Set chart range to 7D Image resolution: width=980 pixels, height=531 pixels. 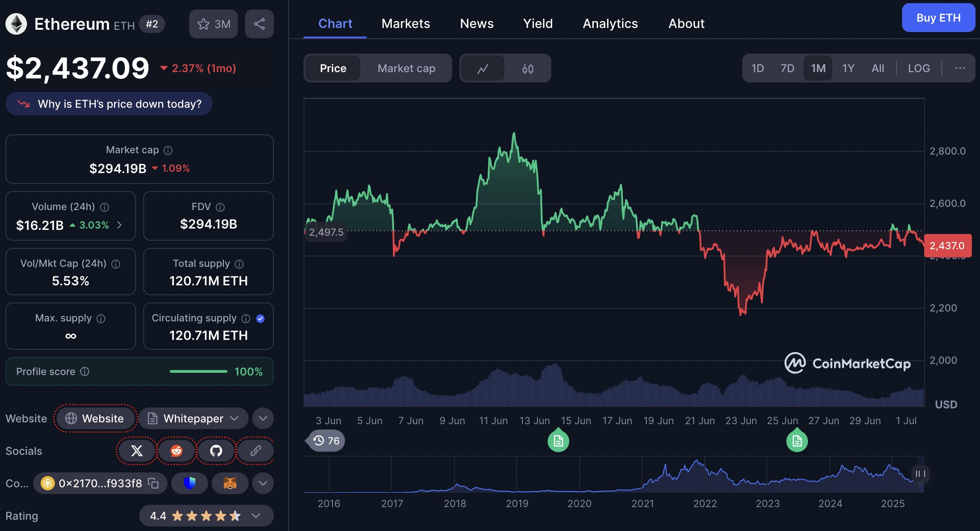pos(787,69)
